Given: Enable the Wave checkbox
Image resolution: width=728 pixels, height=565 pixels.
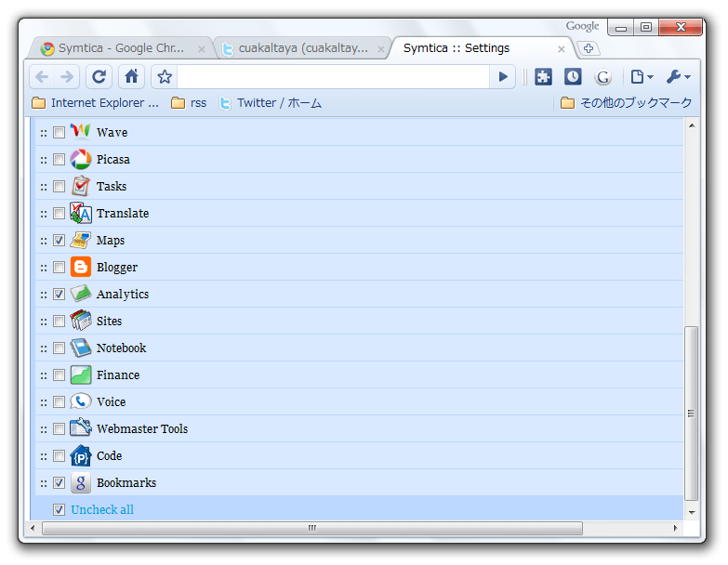Looking at the screenshot, I should point(59,133).
